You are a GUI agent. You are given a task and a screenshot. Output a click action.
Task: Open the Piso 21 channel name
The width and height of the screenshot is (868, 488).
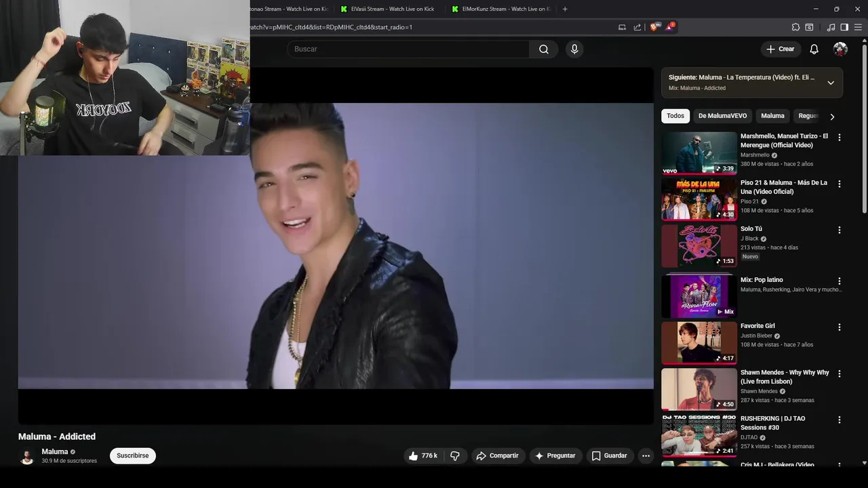pos(749,201)
